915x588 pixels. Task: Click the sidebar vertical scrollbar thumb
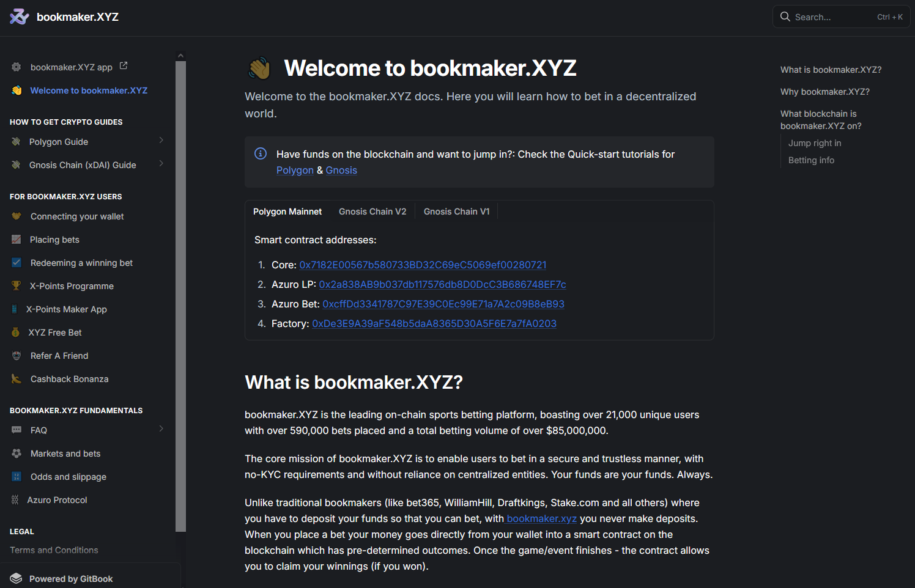point(180,296)
